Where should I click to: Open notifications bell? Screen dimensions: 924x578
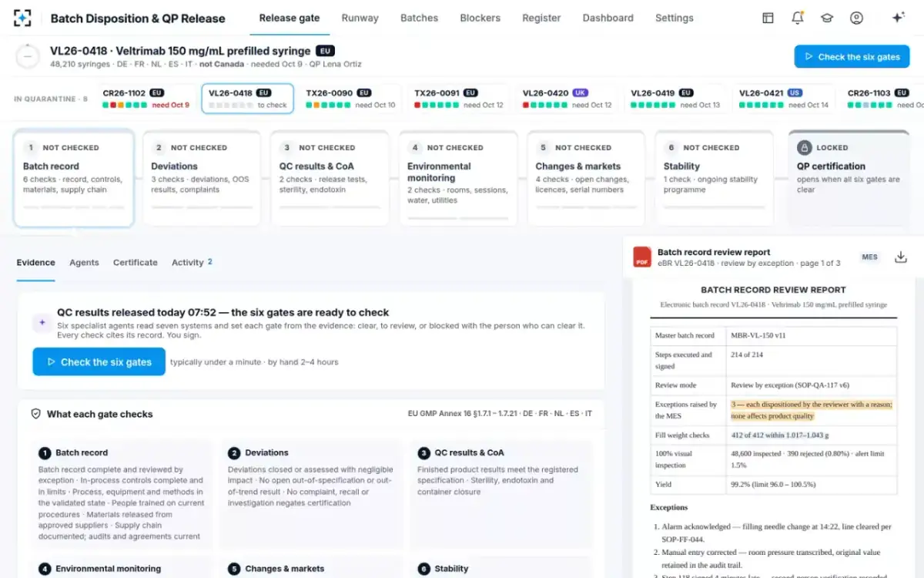797,18
